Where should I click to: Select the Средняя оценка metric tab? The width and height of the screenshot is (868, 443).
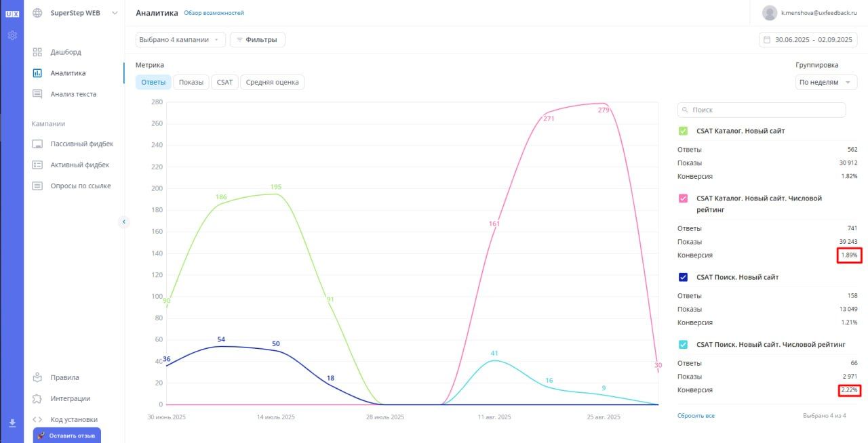pos(272,82)
